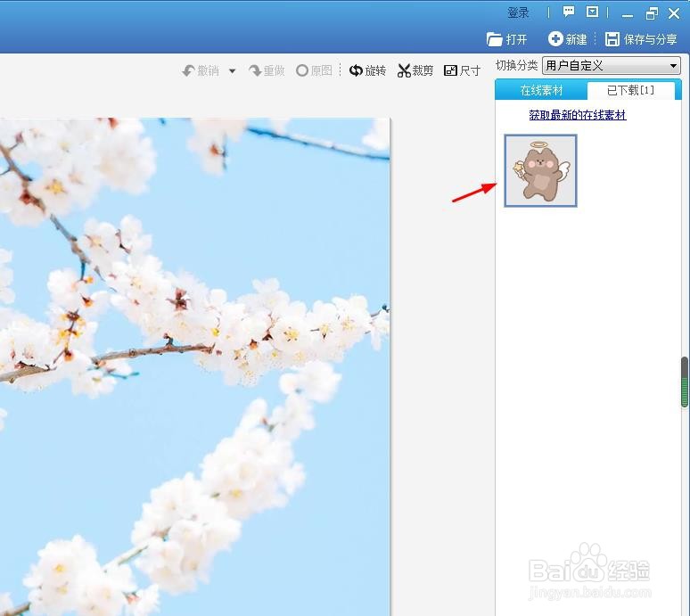Open the 用户自定义 category dropdown

612,66
